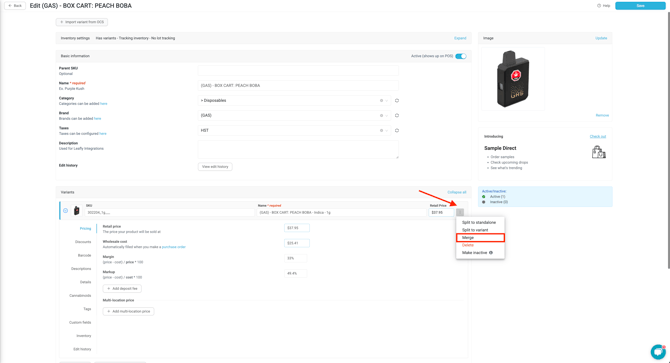This screenshot has width=670, height=363.
Task: Open the Cannabinoids tab
Action: pyautogui.click(x=80, y=296)
